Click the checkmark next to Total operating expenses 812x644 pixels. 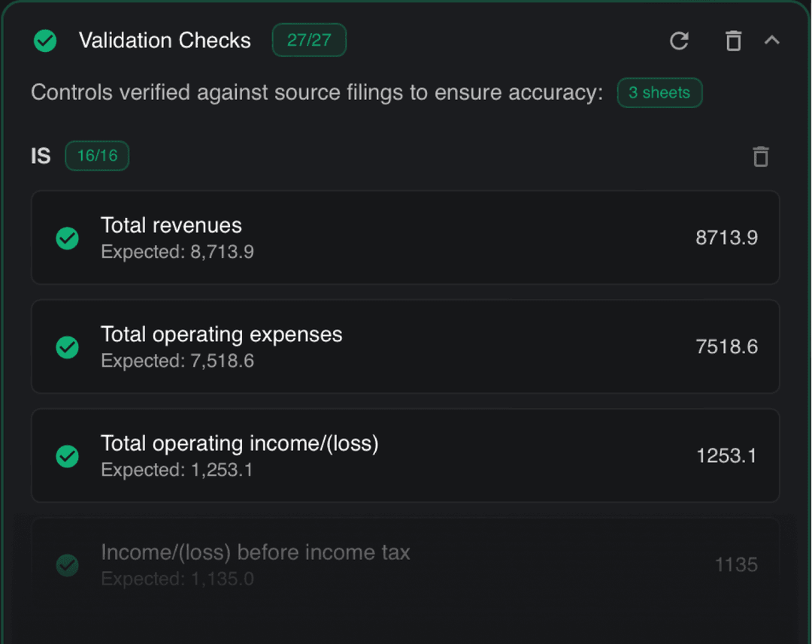67,347
